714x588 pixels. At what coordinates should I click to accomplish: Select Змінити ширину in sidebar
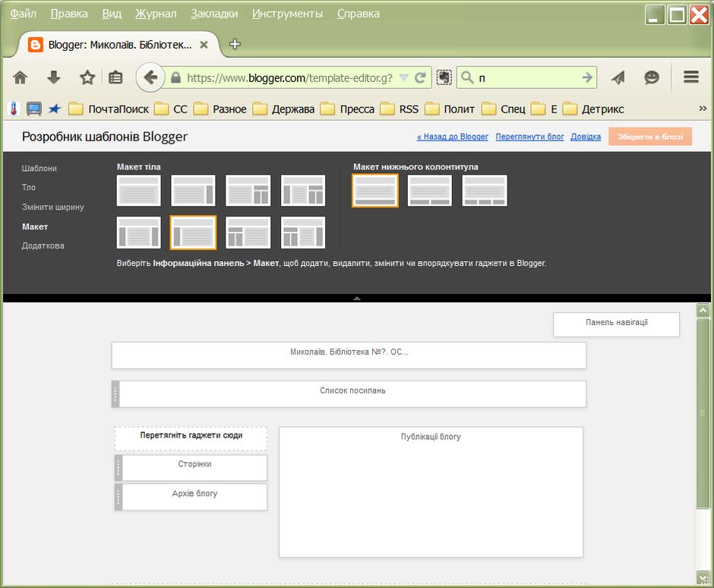(53, 207)
